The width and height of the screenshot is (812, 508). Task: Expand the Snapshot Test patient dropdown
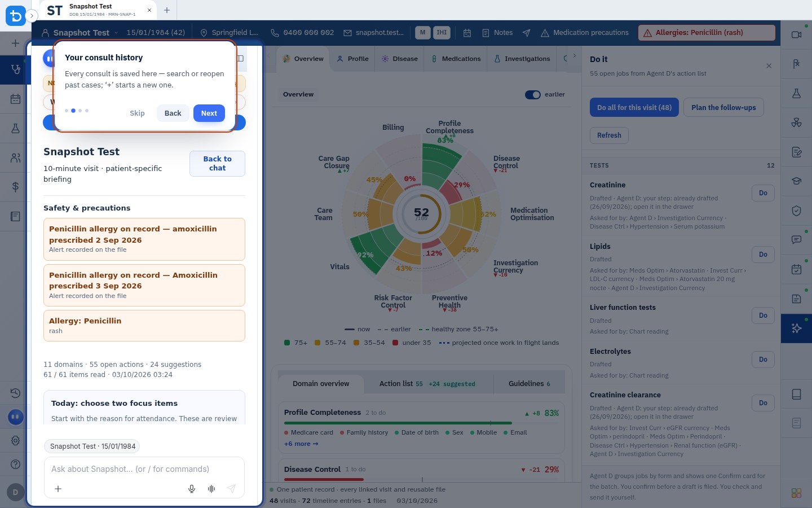[x=116, y=33]
